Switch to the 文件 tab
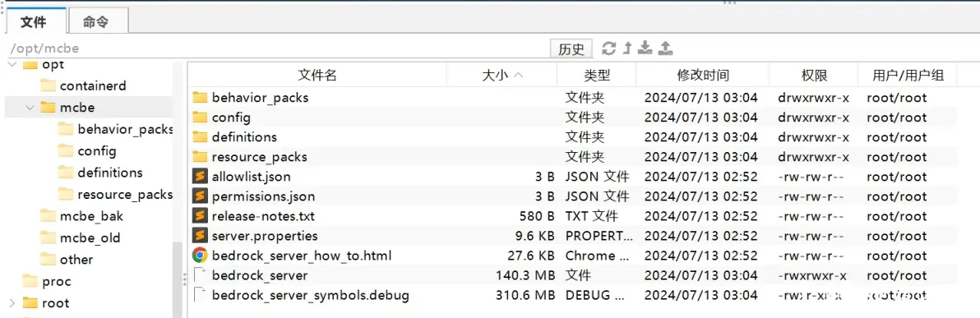The width and height of the screenshot is (980, 318). coord(33,22)
